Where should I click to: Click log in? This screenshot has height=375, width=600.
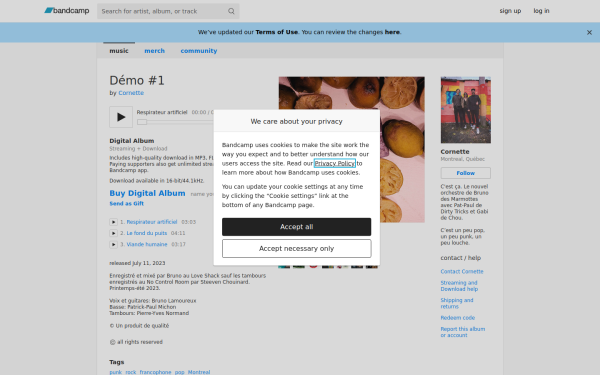(541, 11)
